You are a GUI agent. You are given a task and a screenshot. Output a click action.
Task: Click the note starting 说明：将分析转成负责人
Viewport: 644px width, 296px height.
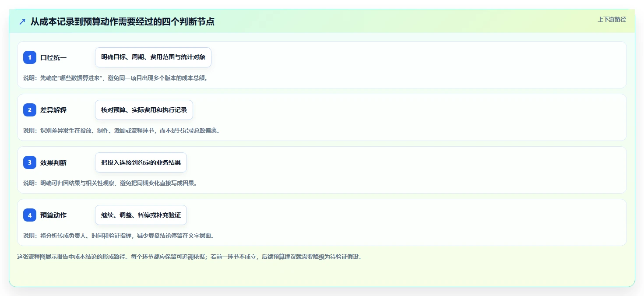click(119, 236)
